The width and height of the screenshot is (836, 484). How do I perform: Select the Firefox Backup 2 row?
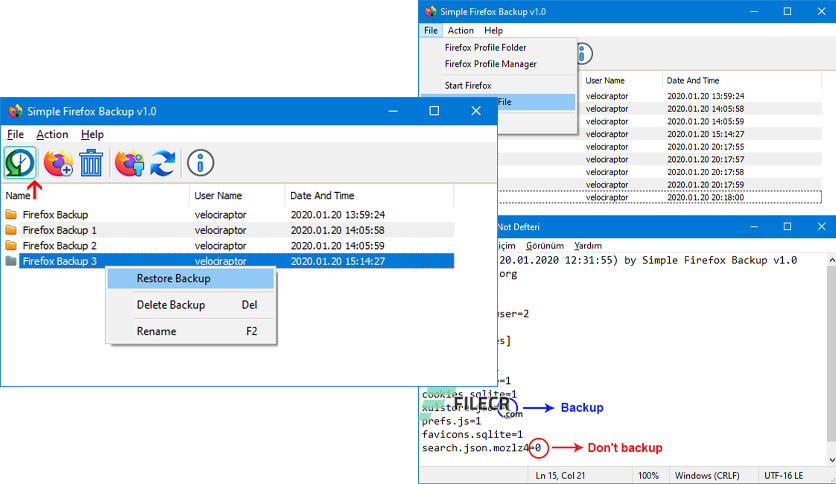pyautogui.click(x=228, y=246)
